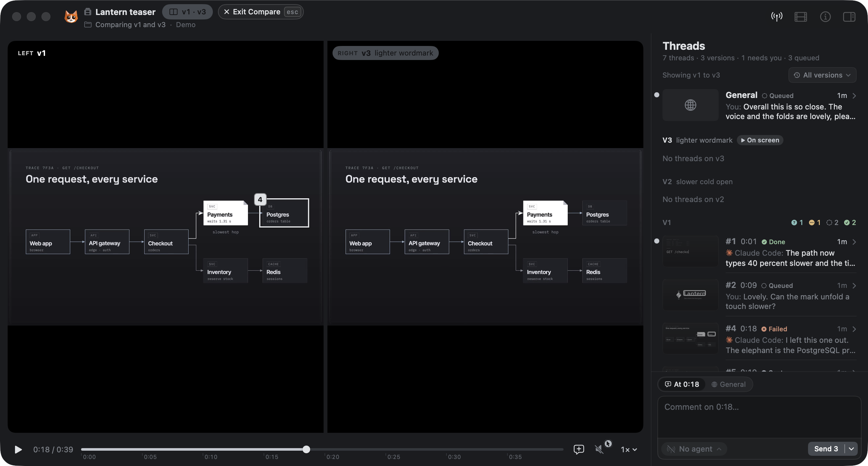The width and height of the screenshot is (868, 466).
Task: Filter v1 threads by in-progress orange count
Action: (815, 222)
